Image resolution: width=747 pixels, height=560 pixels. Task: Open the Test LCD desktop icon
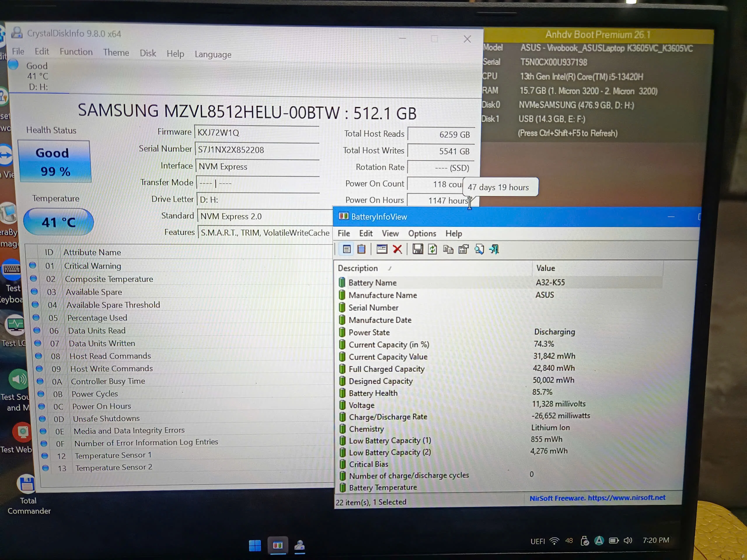click(14, 331)
